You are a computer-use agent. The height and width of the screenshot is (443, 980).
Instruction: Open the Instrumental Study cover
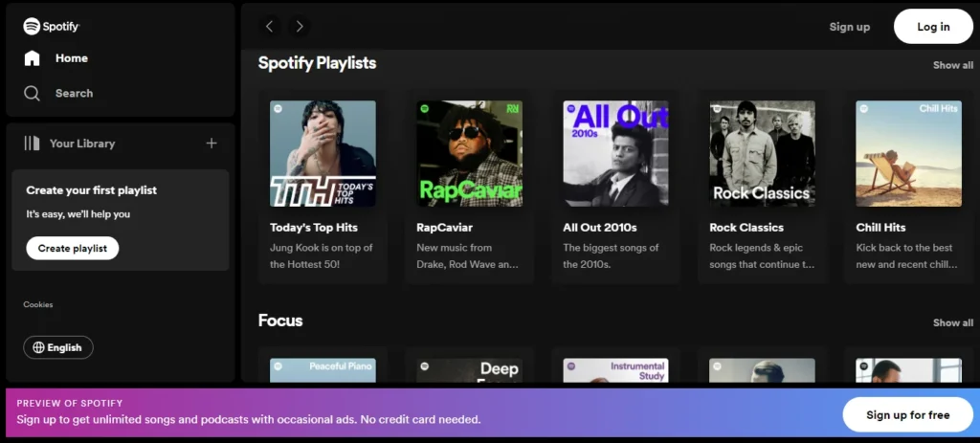(x=615, y=370)
